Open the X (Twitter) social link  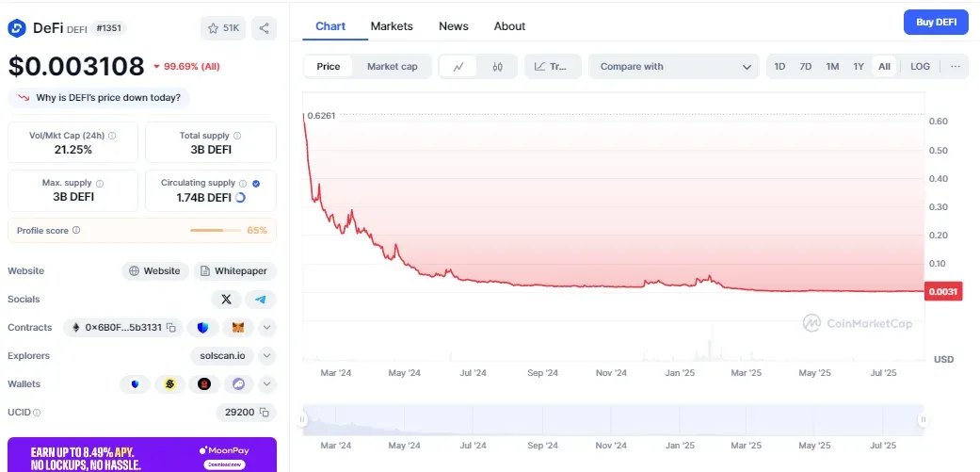point(226,300)
